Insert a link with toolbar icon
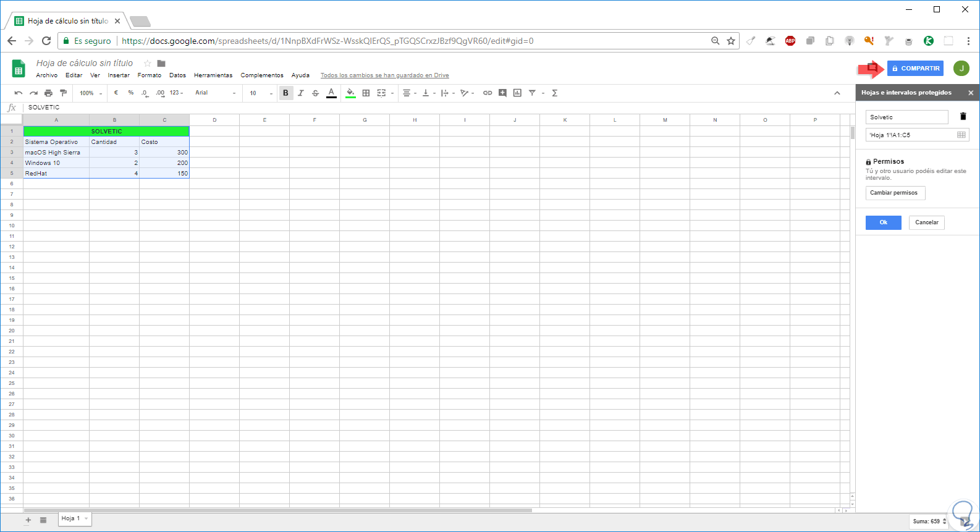The image size is (980, 532). coord(488,93)
